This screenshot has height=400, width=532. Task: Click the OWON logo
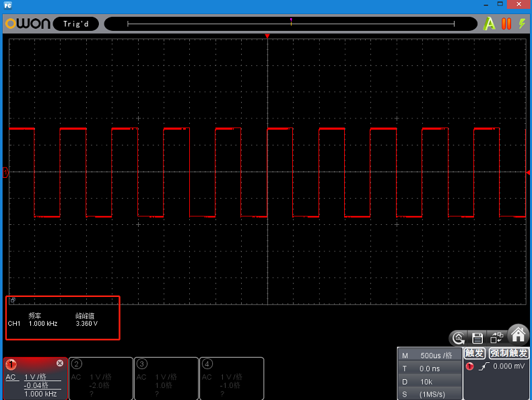pos(28,24)
